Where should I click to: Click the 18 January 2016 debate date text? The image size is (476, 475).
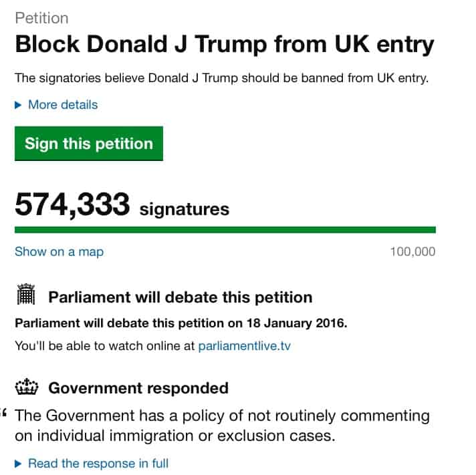coord(296,323)
